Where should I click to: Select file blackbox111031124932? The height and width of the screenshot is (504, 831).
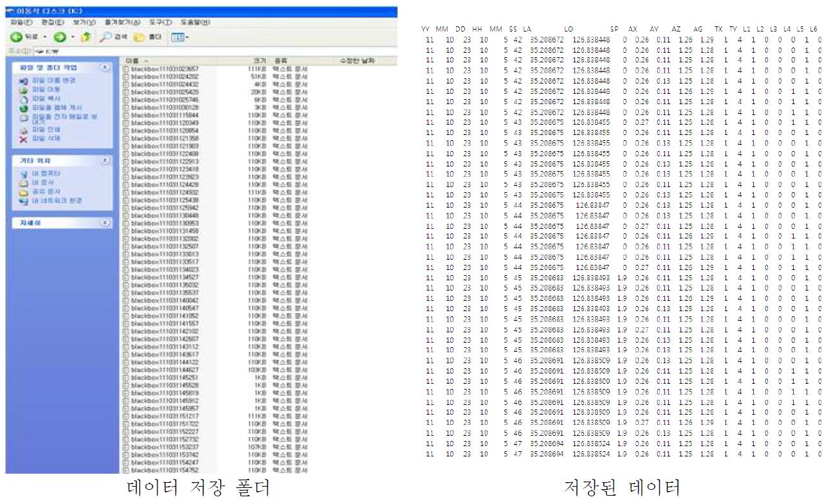[163, 192]
